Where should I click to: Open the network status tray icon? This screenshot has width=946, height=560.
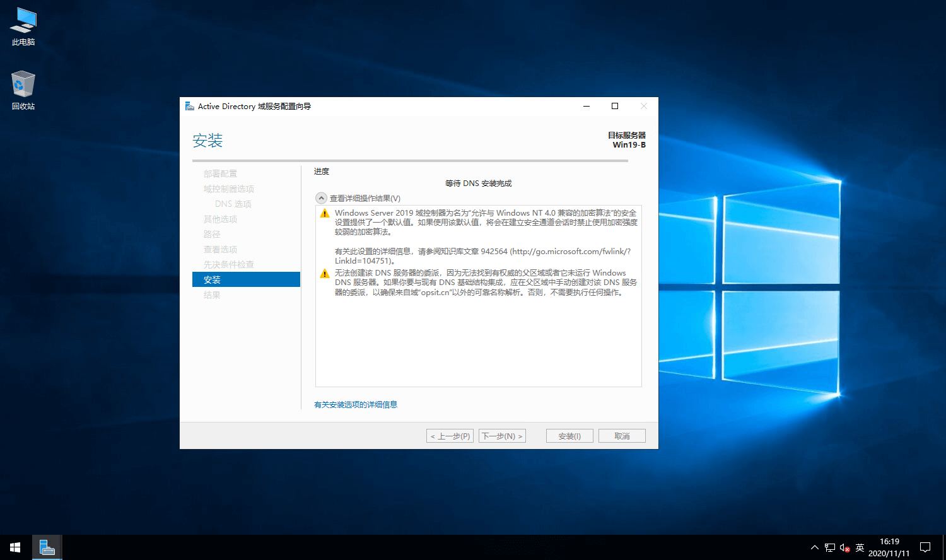(830, 547)
